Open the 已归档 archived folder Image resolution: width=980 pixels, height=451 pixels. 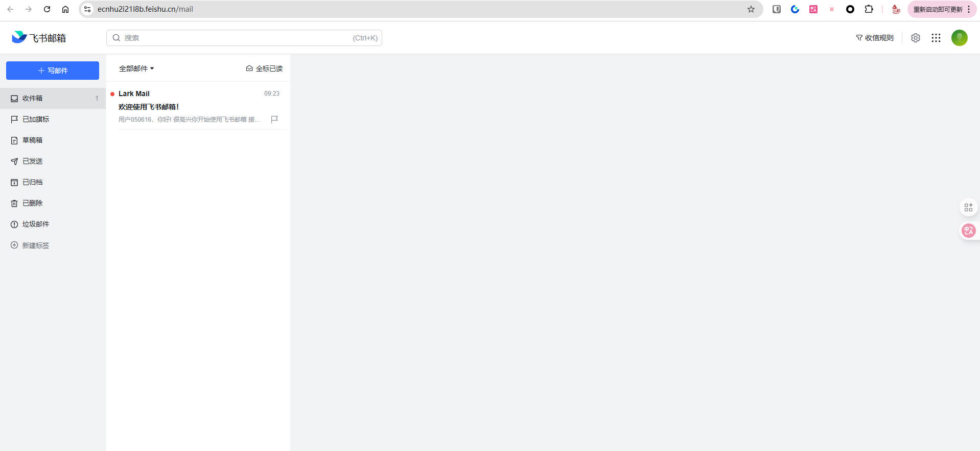pos(53,182)
